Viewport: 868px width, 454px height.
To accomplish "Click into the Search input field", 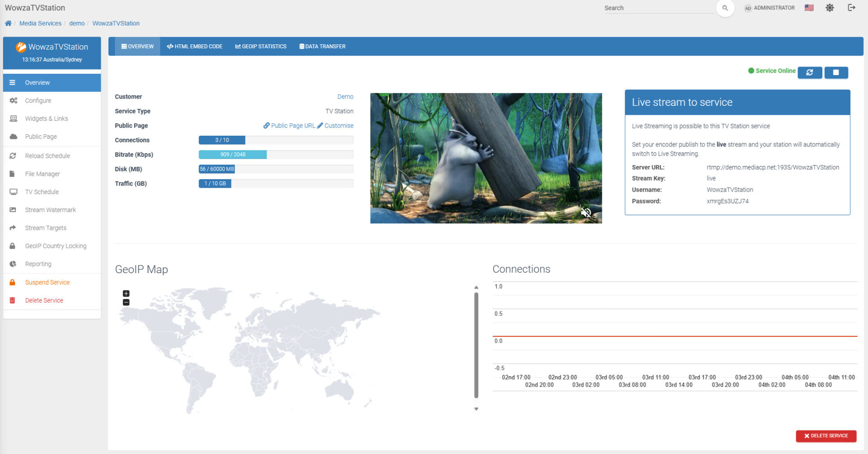I will click(x=659, y=8).
